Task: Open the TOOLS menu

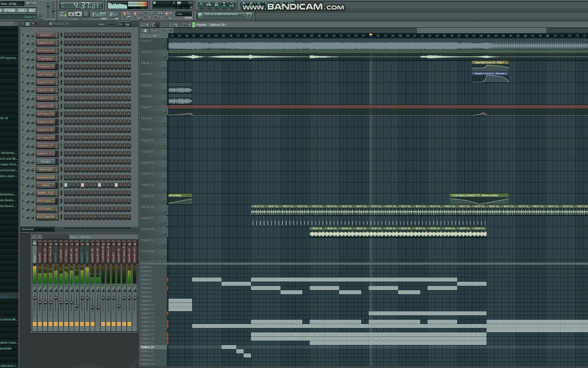Action: click(22, 10)
